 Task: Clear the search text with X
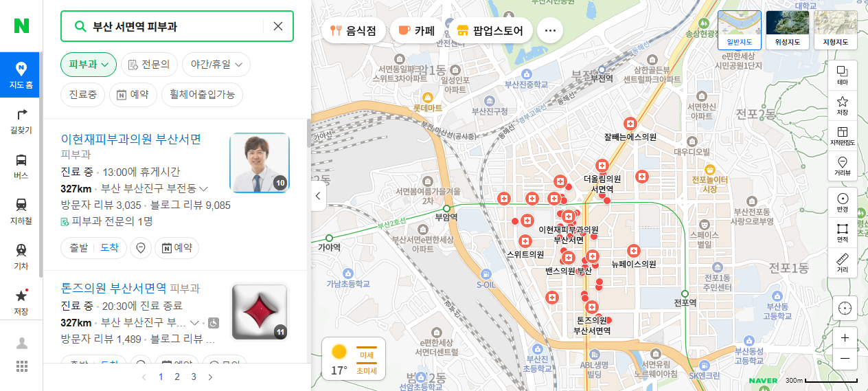tap(278, 26)
